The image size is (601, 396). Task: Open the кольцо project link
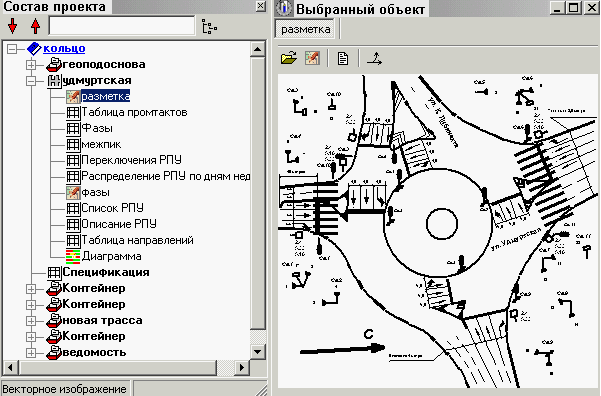pos(64,49)
